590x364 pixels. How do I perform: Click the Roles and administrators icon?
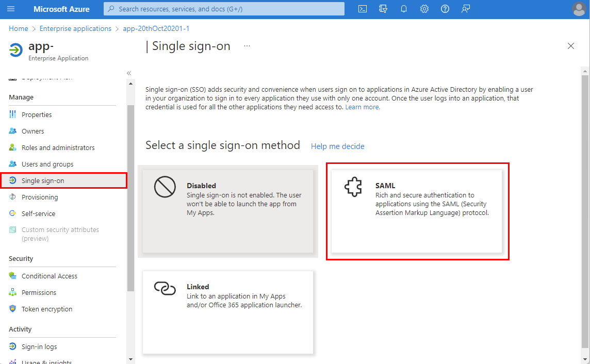tap(13, 147)
